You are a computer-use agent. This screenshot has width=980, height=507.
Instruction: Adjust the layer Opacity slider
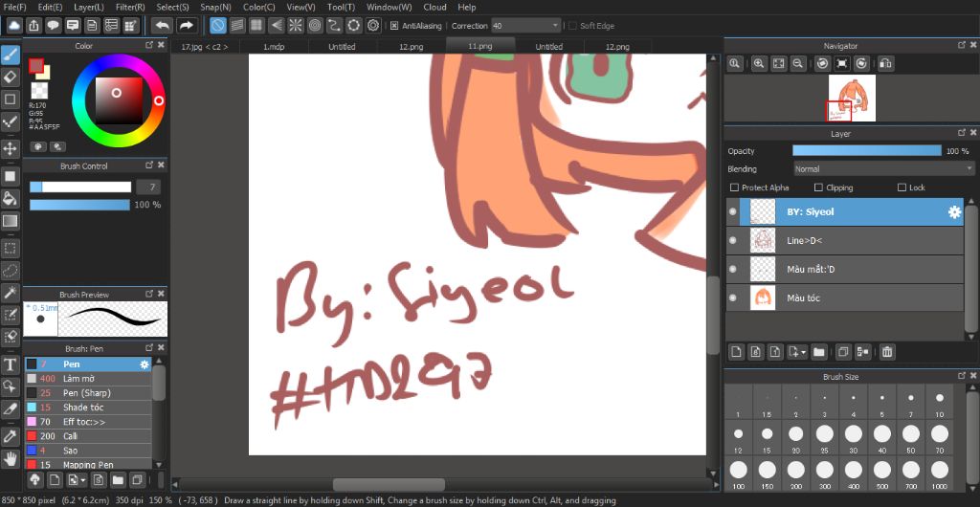[867, 150]
